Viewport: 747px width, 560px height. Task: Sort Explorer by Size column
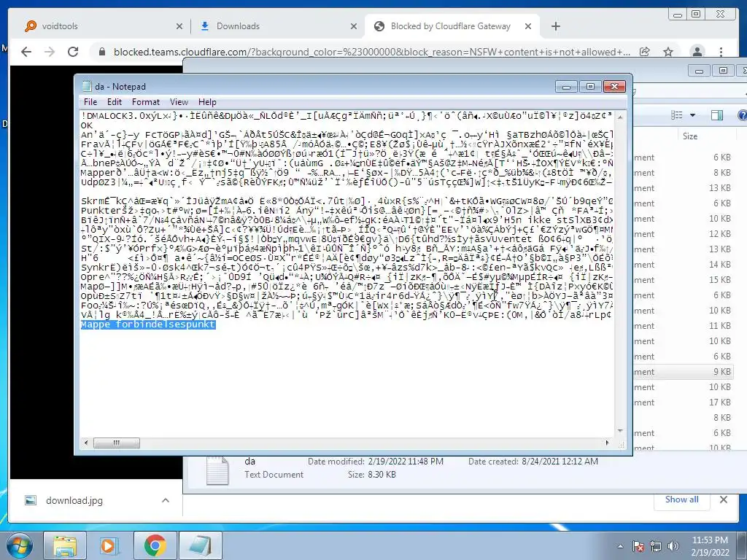pyautogui.click(x=690, y=136)
